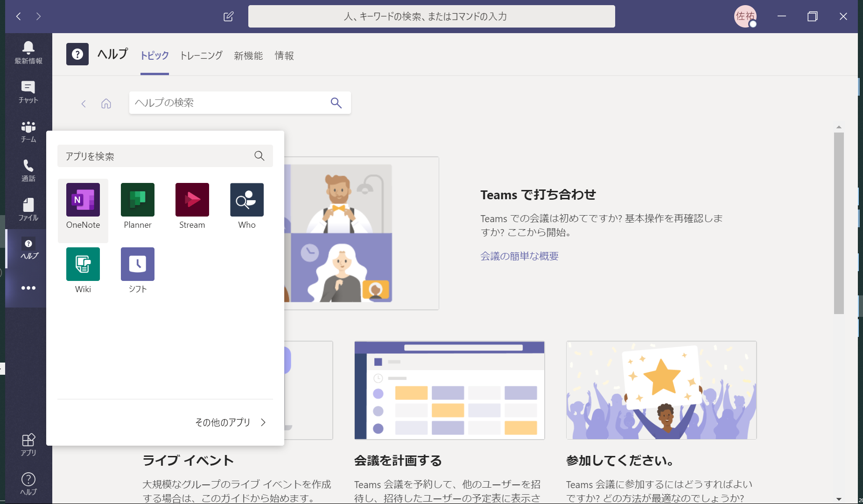Switch to the 新機能 tab
Viewport: 863px width, 504px height.
pyautogui.click(x=248, y=56)
